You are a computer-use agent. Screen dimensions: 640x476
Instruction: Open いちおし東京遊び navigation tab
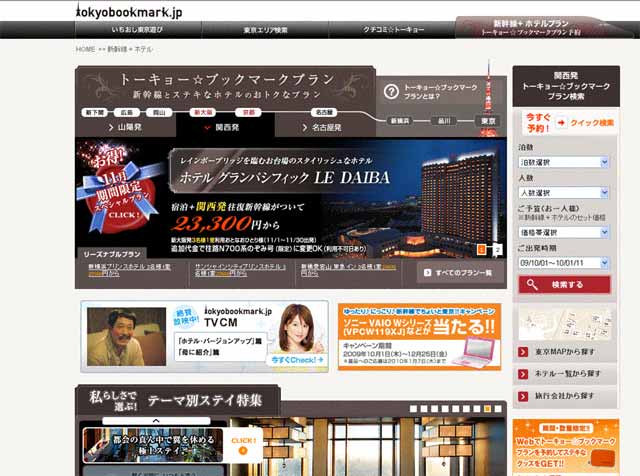coord(138,30)
